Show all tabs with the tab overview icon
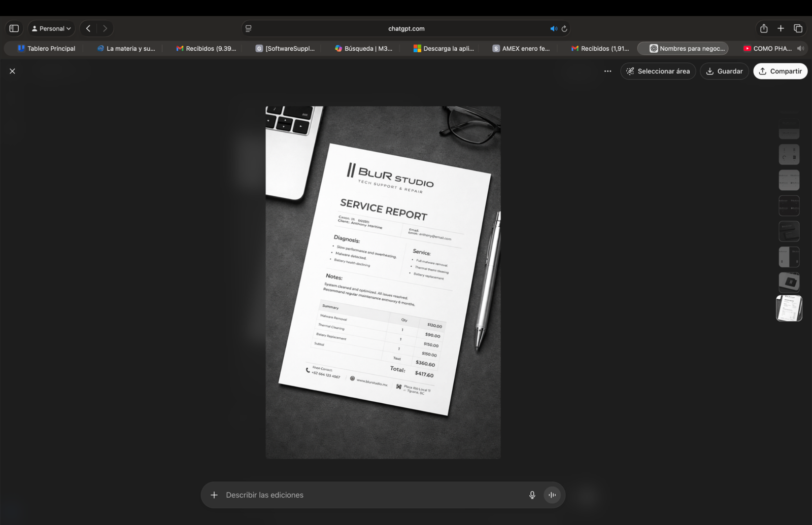Viewport: 812px width, 525px height. pos(799,28)
